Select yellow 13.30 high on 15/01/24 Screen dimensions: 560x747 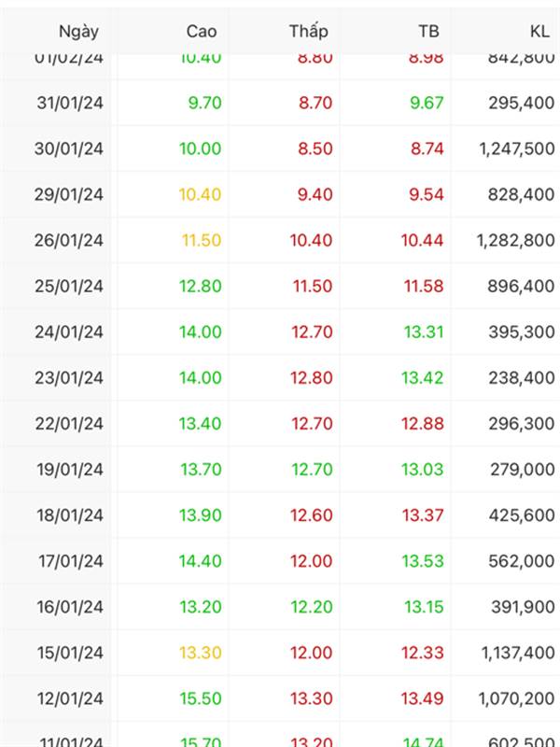click(x=201, y=653)
